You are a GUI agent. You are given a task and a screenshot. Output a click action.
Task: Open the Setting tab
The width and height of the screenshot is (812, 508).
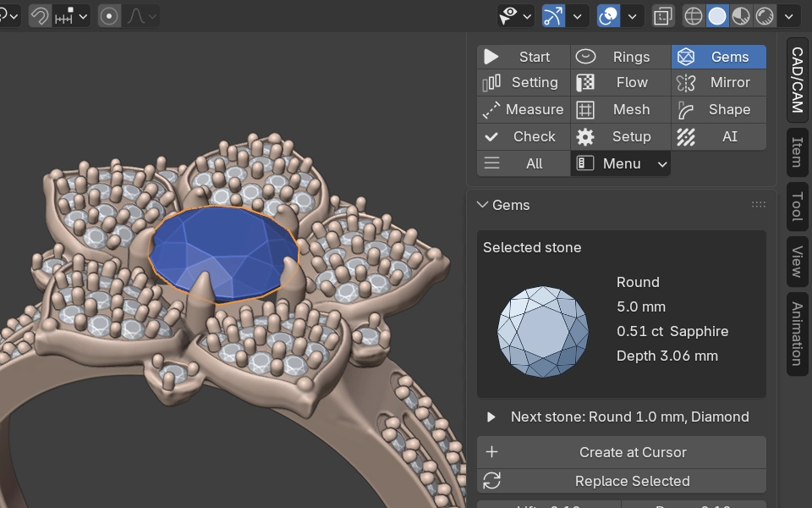(x=523, y=82)
